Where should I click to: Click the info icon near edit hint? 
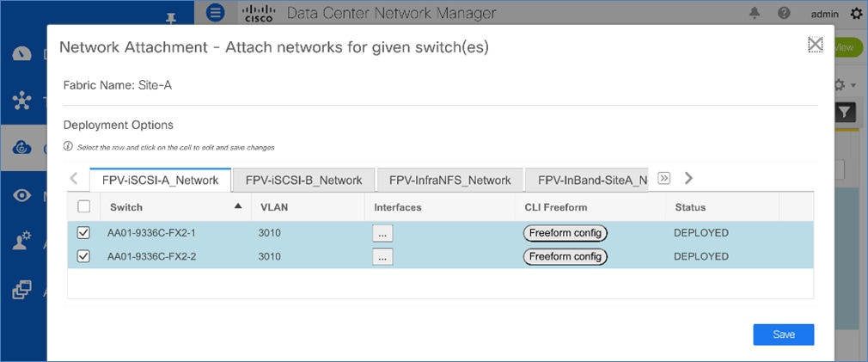point(68,146)
